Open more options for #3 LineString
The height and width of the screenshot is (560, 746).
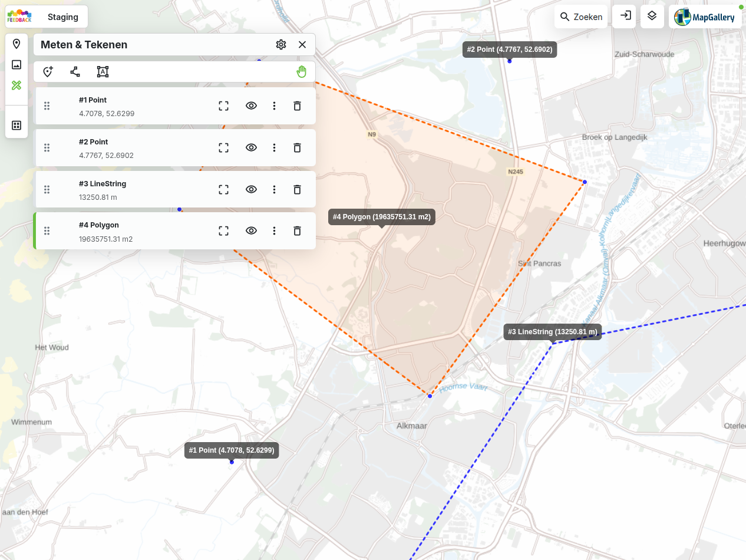pyautogui.click(x=274, y=190)
